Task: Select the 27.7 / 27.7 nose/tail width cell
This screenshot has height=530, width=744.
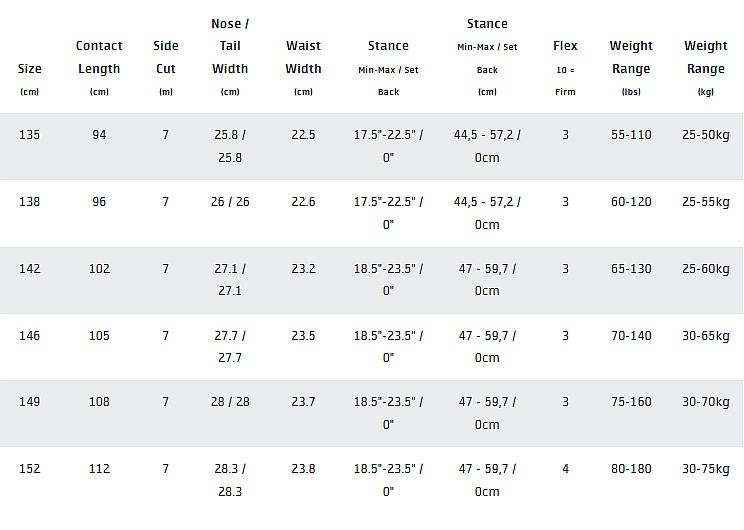Action: [x=230, y=346]
